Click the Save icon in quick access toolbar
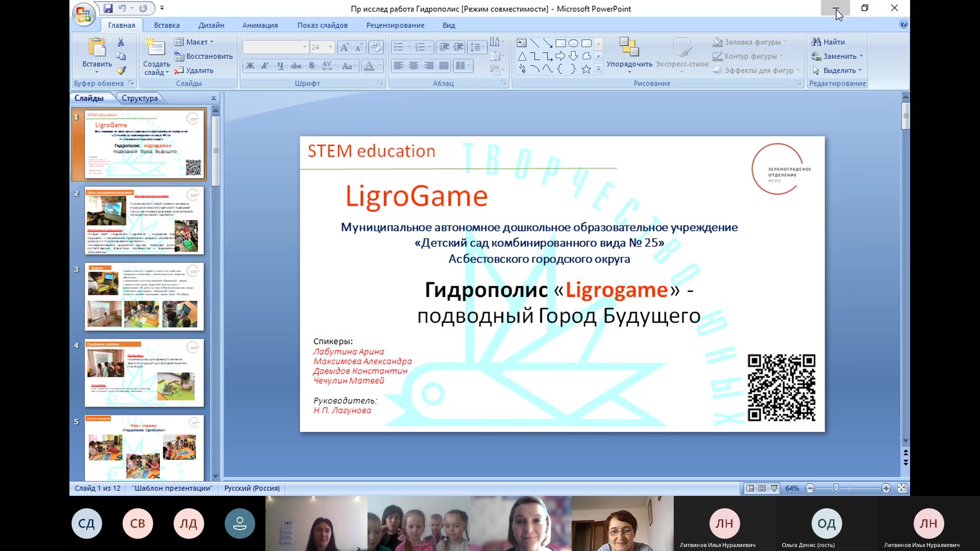Screen dimensions: 980x551 tap(108, 8)
